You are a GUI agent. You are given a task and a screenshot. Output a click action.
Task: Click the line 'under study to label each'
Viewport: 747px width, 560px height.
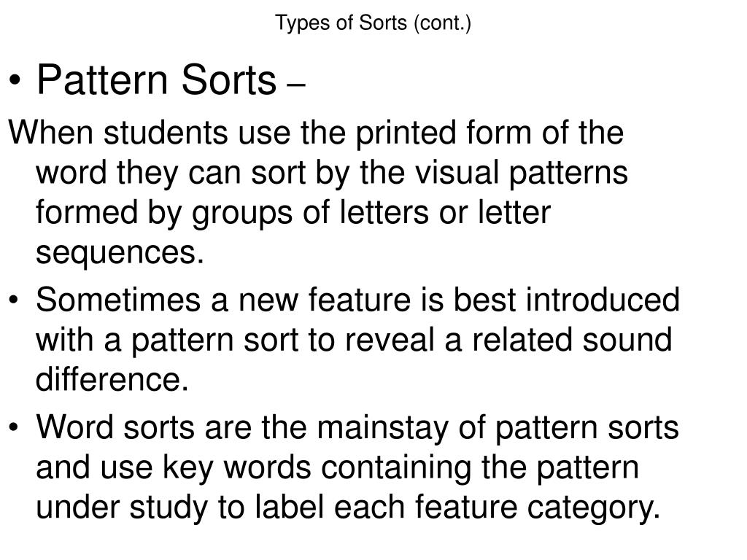click(348, 507)
